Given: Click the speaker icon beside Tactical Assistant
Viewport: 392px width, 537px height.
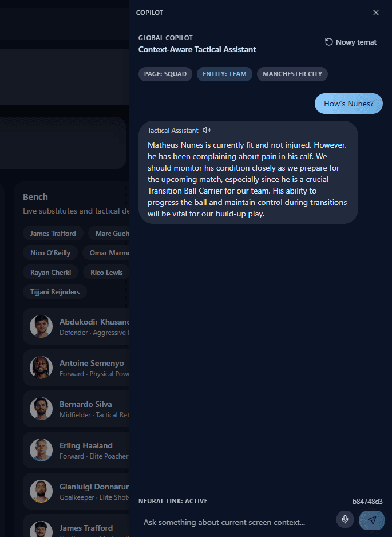Looking at the screenshot, I should [x=207, y=130].
